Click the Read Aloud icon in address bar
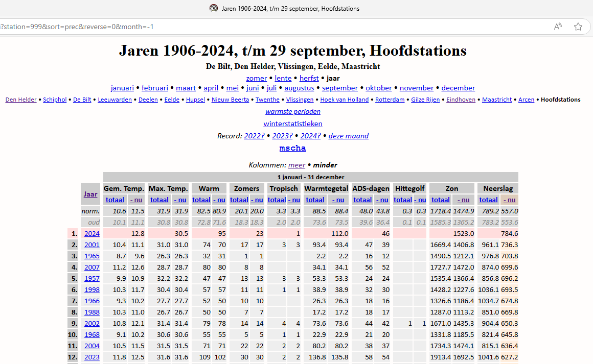This screenshot has width=593, height=364. tap(558, 27)
